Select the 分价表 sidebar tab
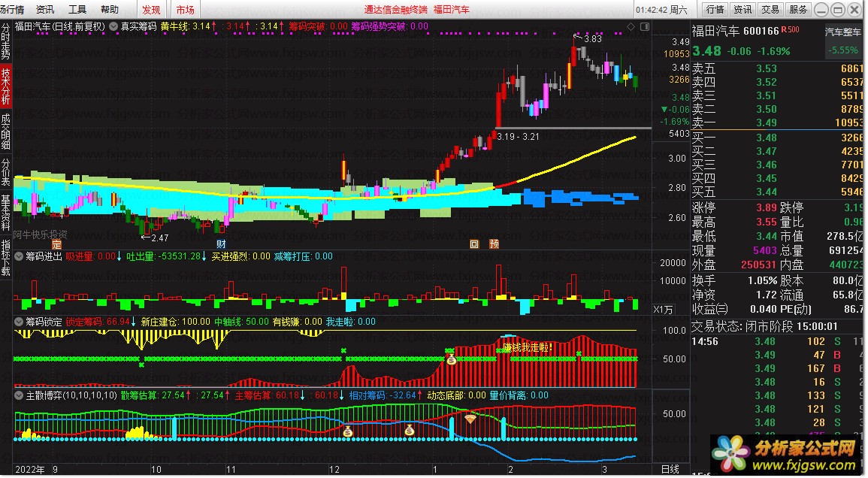This screenshot has width=868, height=478. pos(5,172)
